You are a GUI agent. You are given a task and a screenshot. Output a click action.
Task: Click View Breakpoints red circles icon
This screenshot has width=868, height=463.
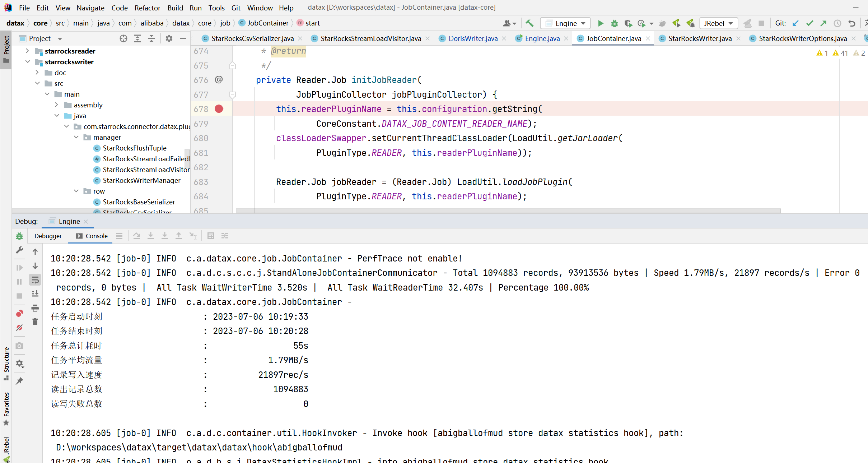[x=19, y=314]
